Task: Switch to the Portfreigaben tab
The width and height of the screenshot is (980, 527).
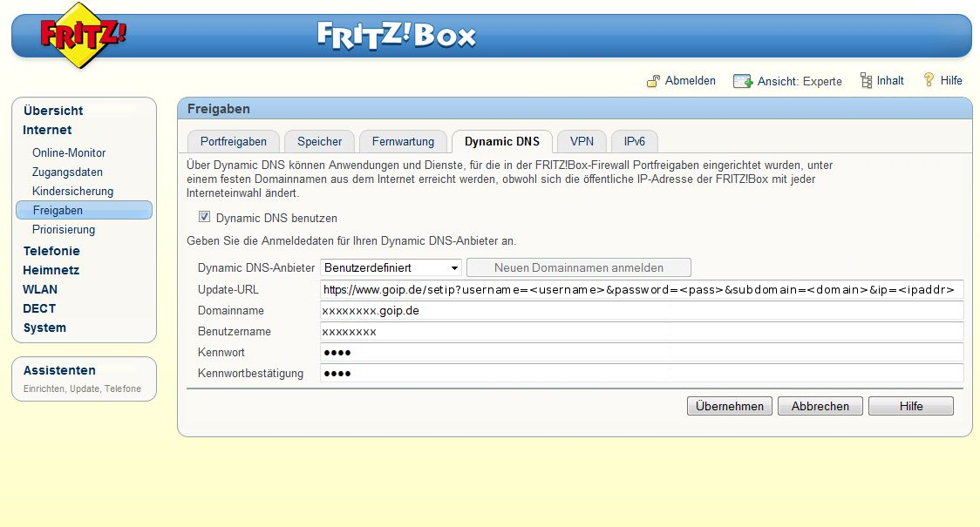Action: (234, 141)
